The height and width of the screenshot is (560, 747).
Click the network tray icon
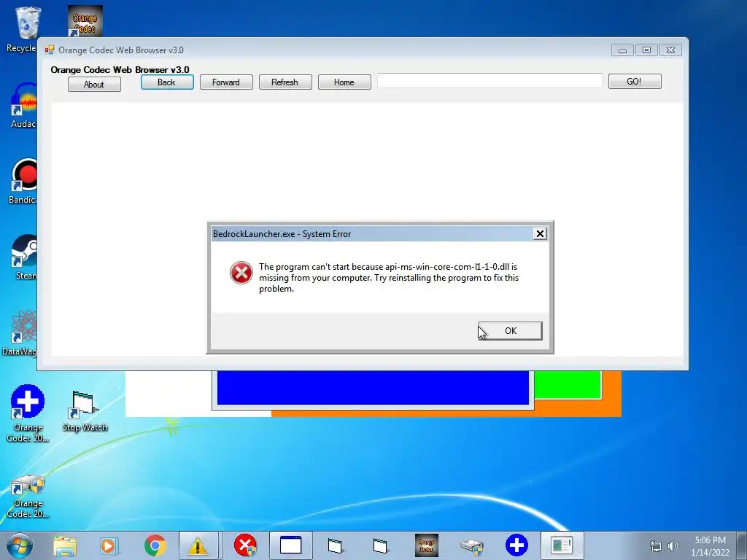(x=656, y=547)
